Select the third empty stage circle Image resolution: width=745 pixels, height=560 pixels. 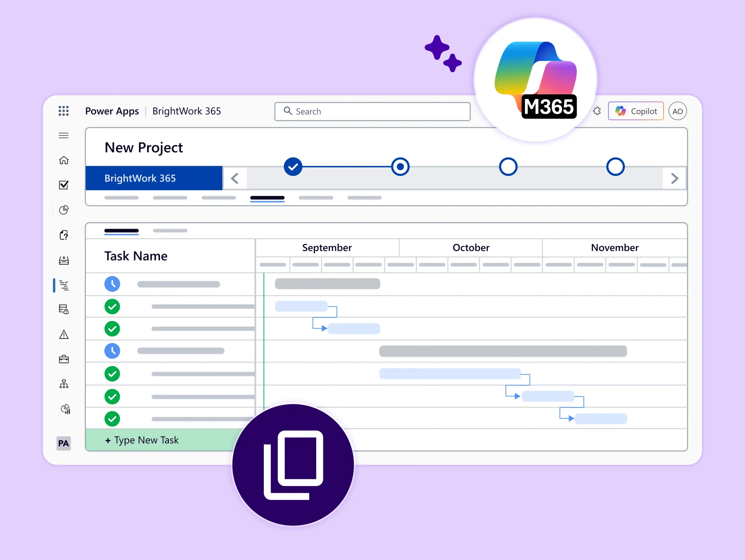pos(508,166)
